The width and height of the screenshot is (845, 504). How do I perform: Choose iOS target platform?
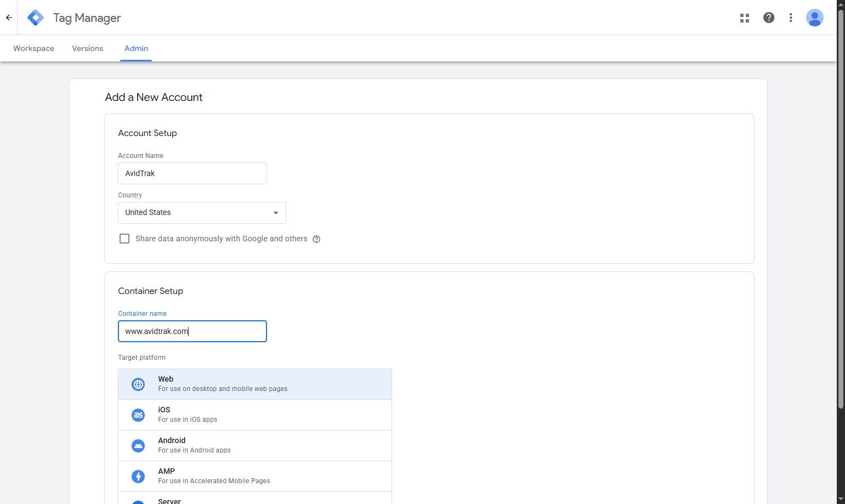255,415
